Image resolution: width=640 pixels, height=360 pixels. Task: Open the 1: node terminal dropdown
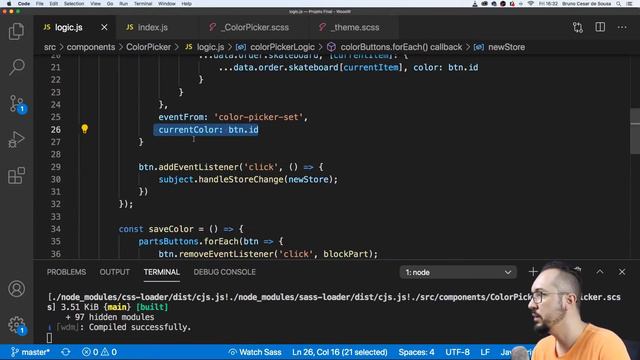point(458,272)
